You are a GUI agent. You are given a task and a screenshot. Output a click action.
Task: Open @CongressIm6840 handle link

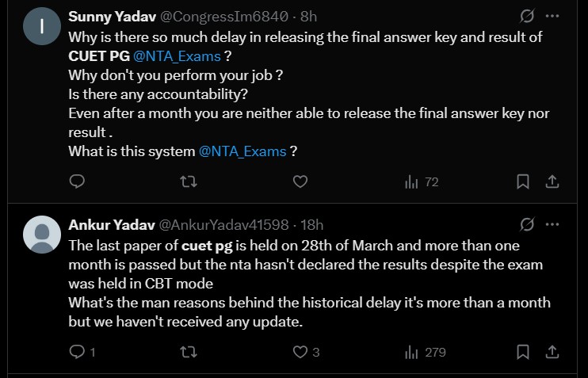225,16
